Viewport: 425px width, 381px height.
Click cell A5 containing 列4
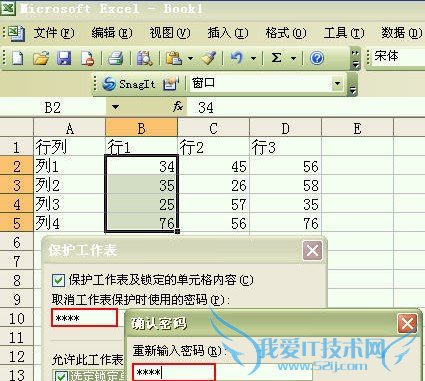[x=69, y=223]
